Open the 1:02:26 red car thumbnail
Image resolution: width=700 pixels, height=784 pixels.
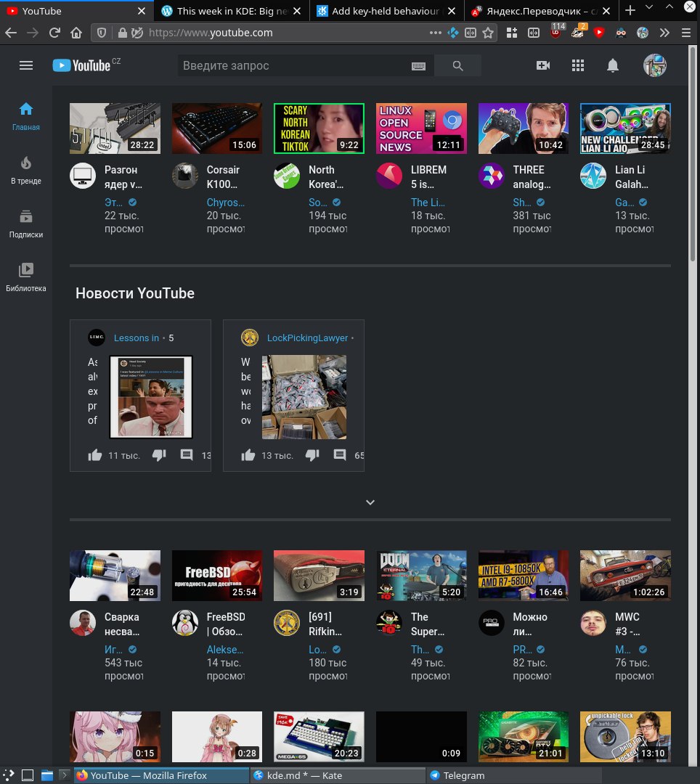625,576
